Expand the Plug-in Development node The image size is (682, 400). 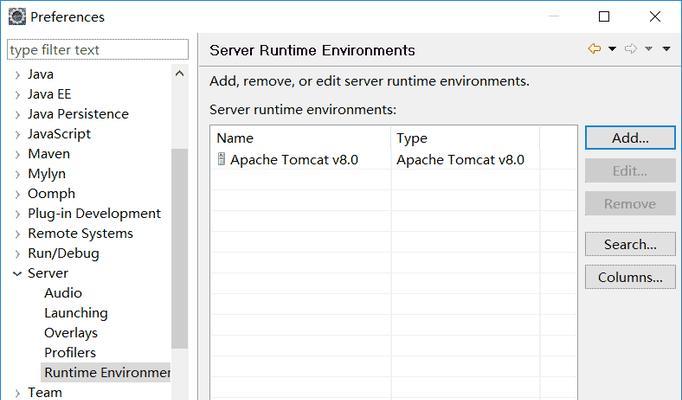pyautogui.click(x=17, y=214)
